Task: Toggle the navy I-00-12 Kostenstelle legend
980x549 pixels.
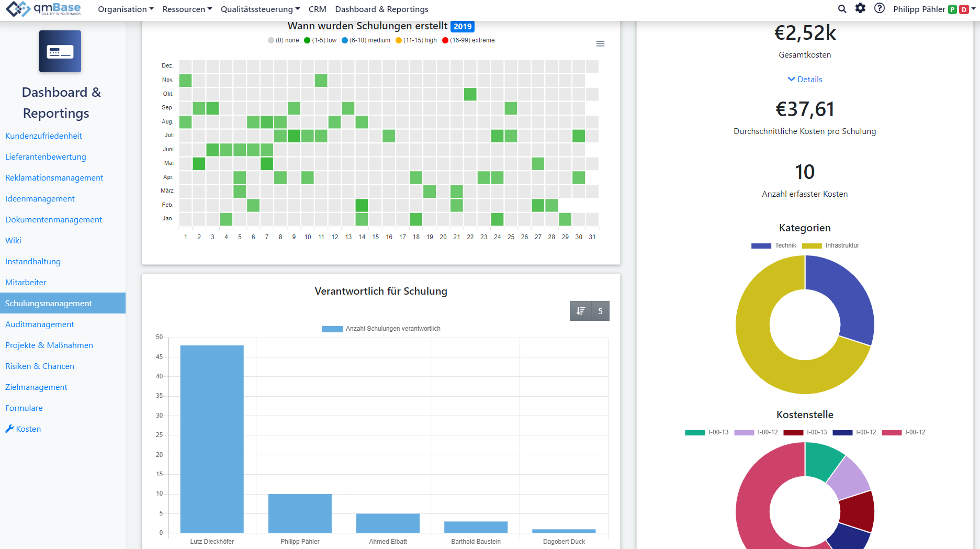Action: (x=854, y=432)
